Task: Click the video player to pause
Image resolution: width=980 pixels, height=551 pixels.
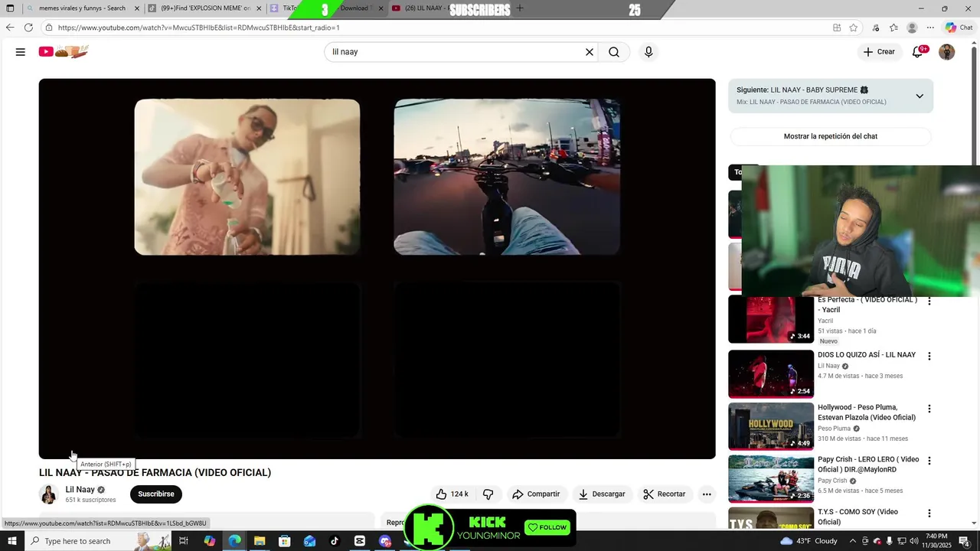Action: (x=377, y=268)
